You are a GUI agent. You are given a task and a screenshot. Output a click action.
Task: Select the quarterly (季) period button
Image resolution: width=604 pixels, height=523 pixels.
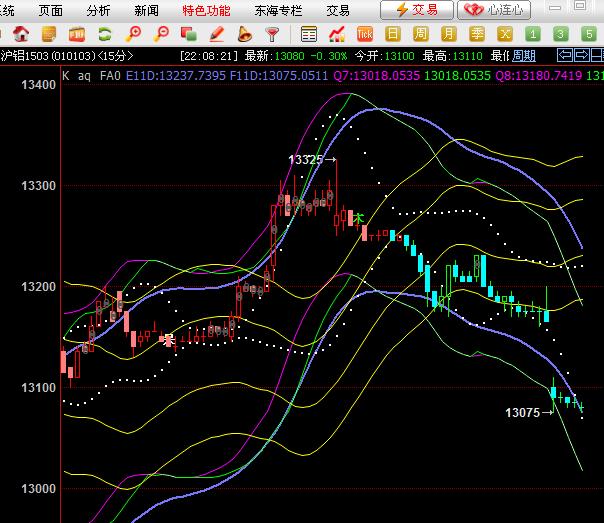tap(477, 35)
